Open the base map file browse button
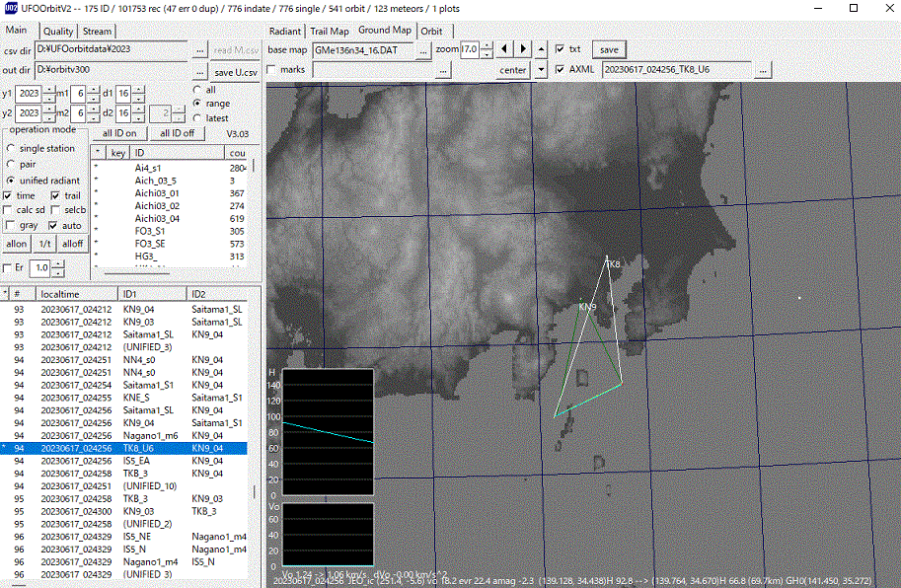This screenshot has height=588, width=901. (x=422, y=49)
